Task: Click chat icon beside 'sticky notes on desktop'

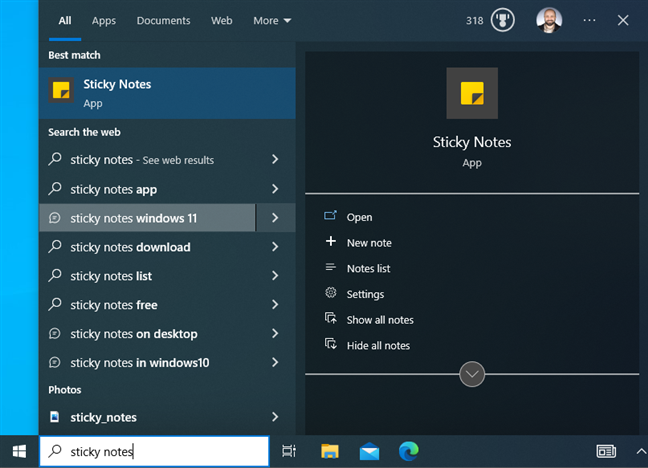Action: 55,333
